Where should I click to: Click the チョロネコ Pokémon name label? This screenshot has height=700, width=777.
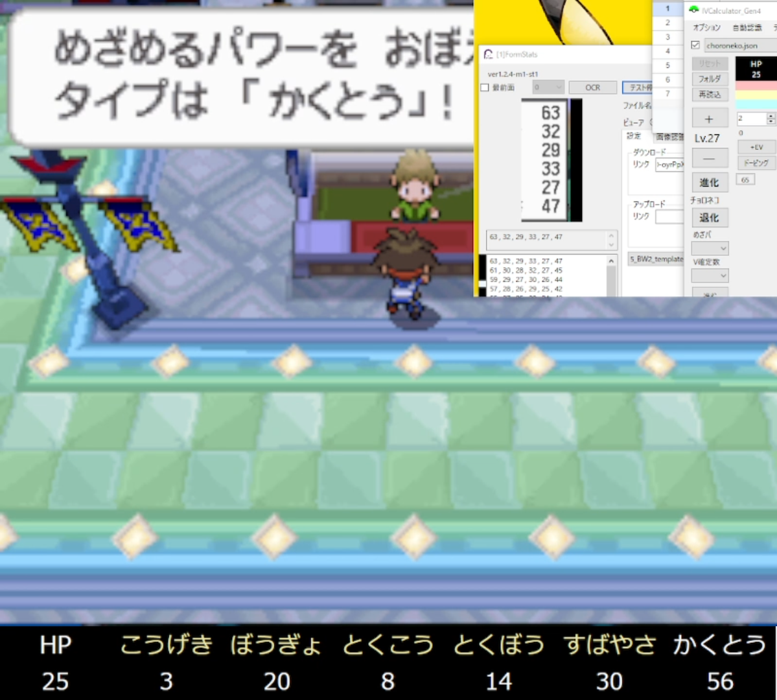point(704,200)
